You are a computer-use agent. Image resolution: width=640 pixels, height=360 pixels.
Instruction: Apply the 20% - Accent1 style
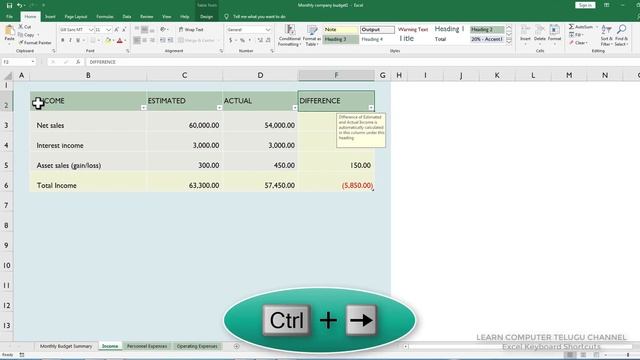pyautogui.click(x=487, y=39)
